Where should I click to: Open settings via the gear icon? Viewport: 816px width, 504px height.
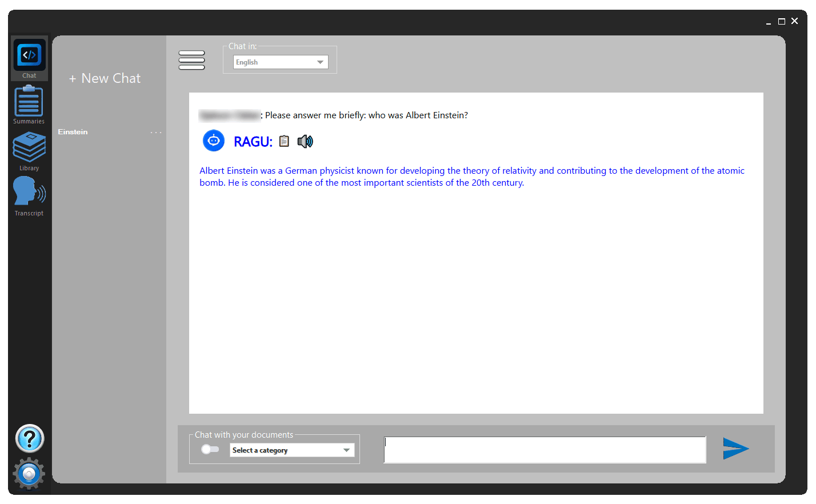[x=29, y=473]
